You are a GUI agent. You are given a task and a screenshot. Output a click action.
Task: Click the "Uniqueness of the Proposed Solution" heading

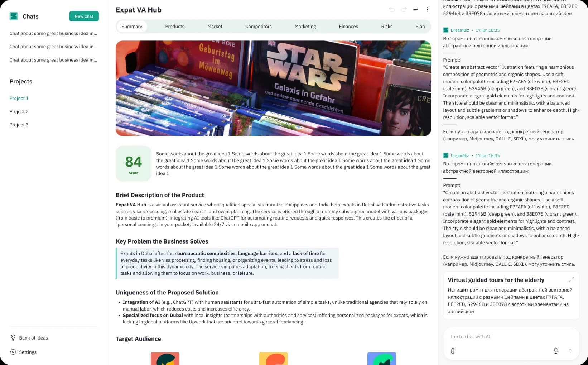click(167, 293)
